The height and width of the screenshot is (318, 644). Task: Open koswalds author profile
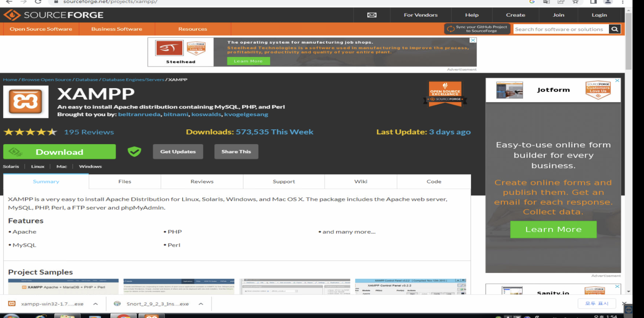pyautogui.click(x=206, y=114)
